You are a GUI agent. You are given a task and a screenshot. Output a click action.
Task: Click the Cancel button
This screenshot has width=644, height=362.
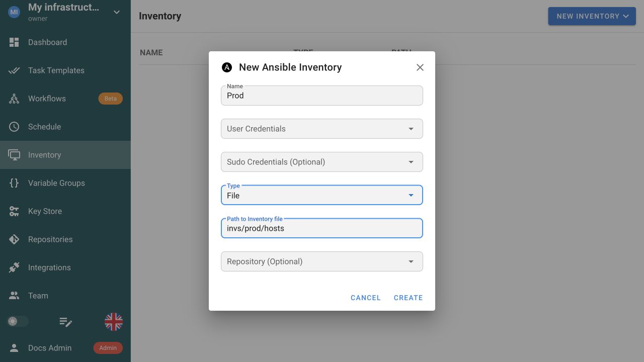(x=366, y=298)
